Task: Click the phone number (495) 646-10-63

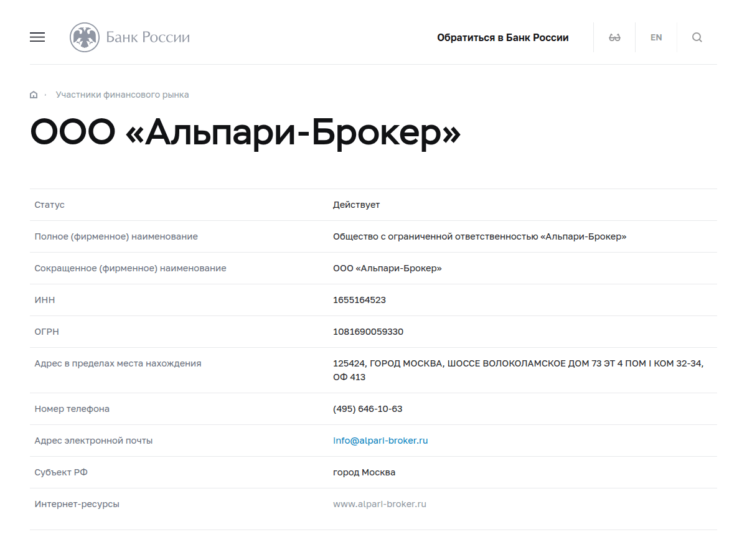Action: [x=367, y=409]
